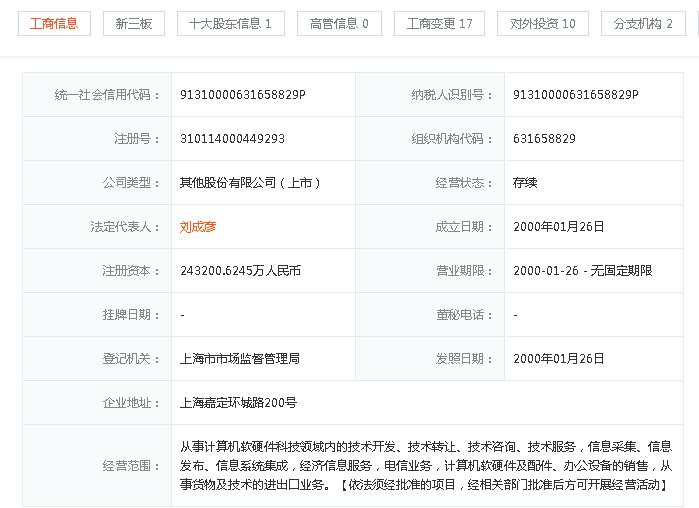Open the 工商信息 tab
This screenshot has height=508, width=699.
pos(54,24)
